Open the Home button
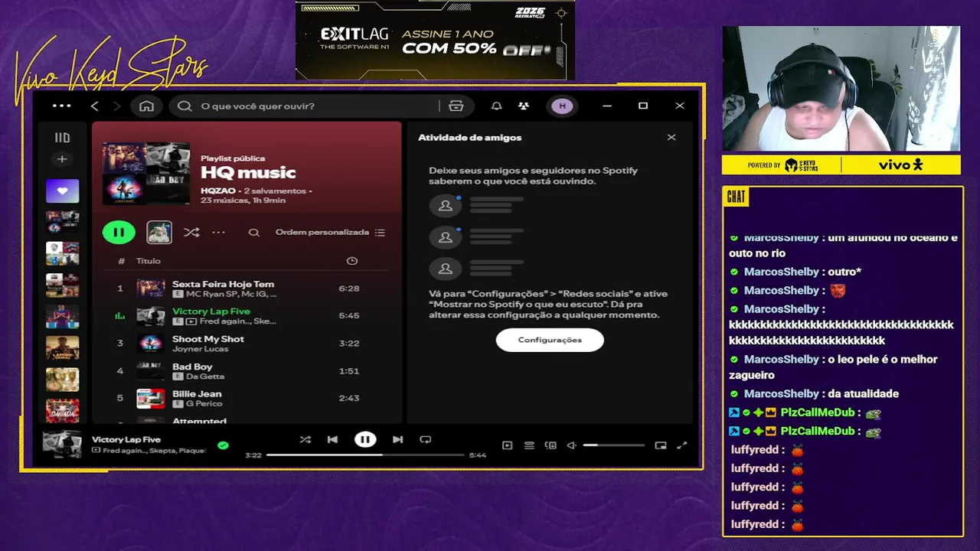Screen dimensions: 980x551 coord(146,106)
